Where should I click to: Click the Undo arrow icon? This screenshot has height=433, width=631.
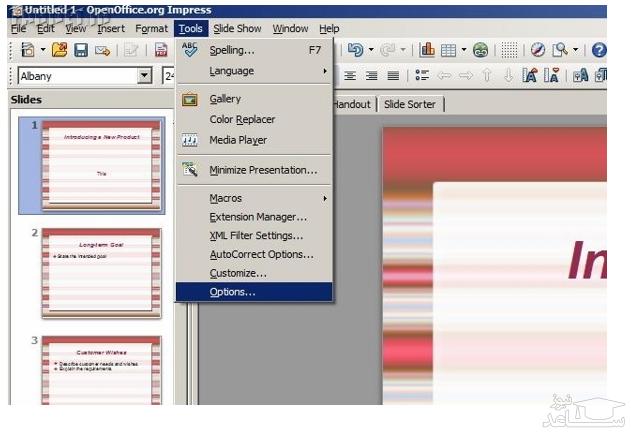tap(355, 50)
